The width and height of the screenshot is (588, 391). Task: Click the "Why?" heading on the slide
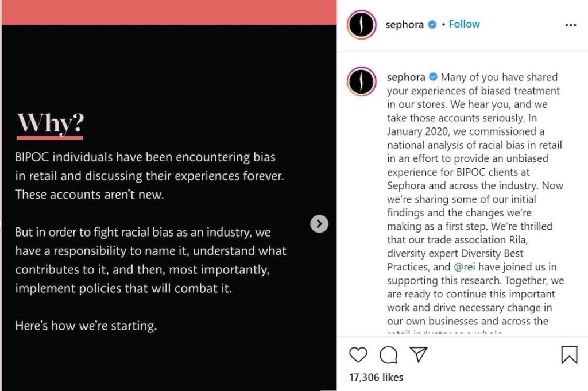(x=51, y=122)
